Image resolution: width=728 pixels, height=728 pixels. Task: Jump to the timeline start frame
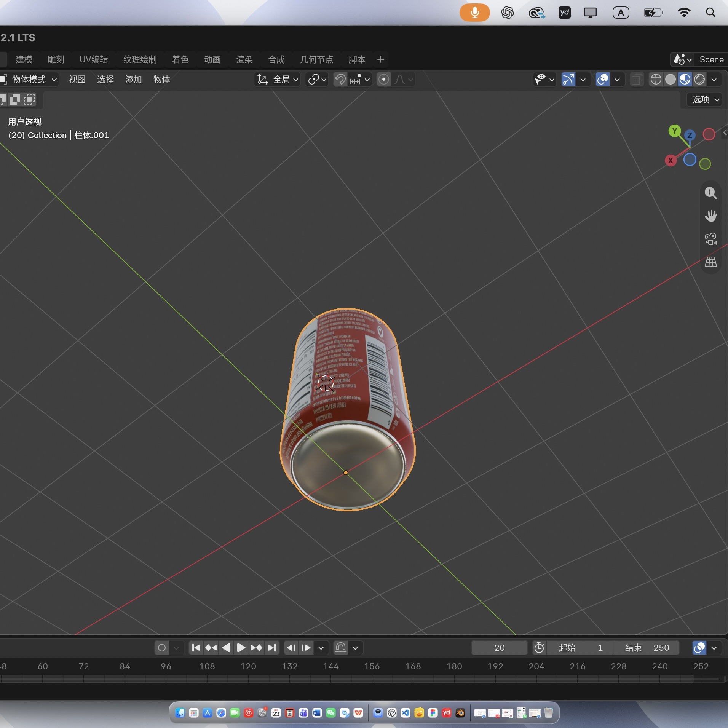tap(196, 648)
